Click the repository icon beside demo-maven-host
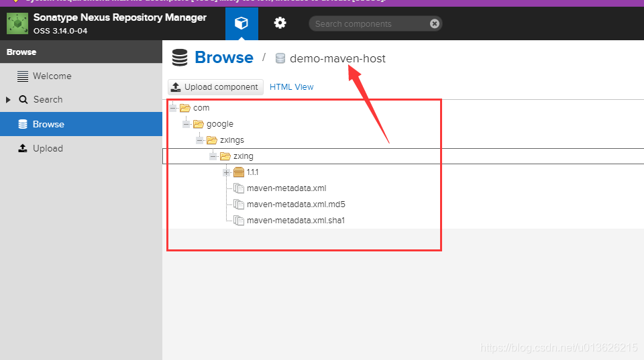 coord(280,58)
